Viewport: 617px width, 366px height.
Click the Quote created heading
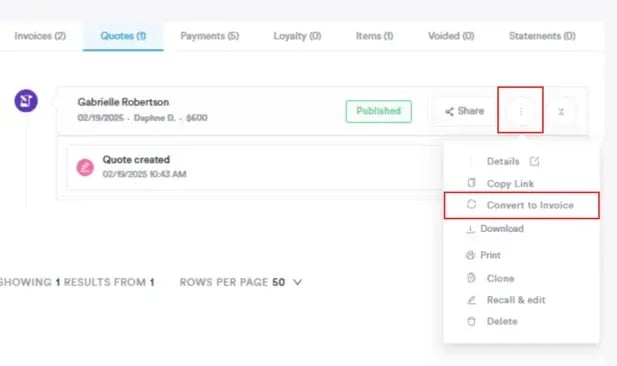pyautogui.click(x=136, y=160)
